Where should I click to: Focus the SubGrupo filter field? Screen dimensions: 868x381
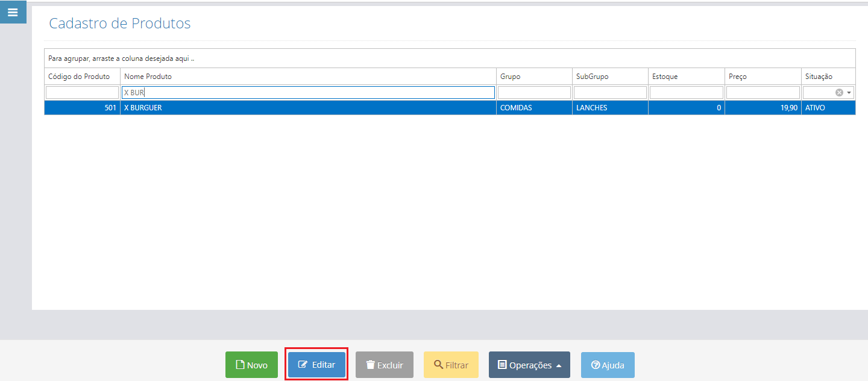point(610,92)
